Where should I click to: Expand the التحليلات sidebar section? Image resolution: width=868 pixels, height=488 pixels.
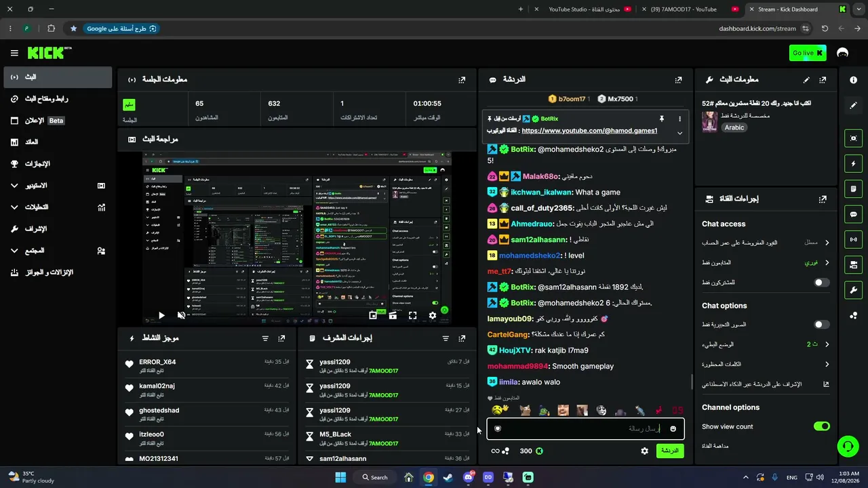58,207
